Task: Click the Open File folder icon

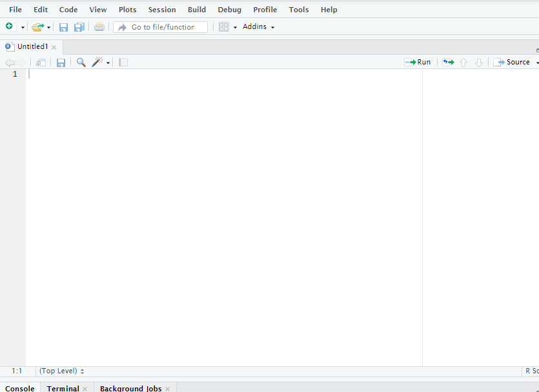Action: point(37,27)
